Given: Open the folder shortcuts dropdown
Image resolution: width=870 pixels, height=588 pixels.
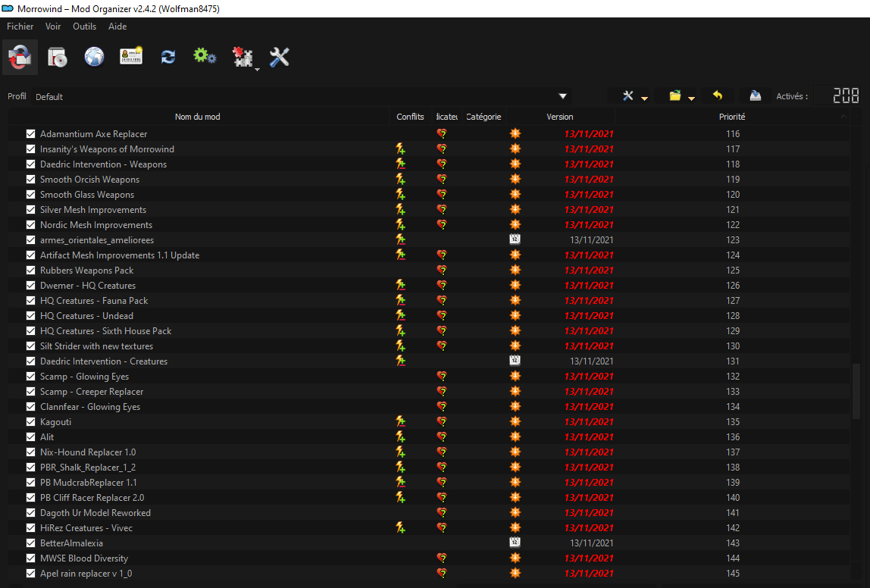Looking at the screenshot, I should (681, 96).
